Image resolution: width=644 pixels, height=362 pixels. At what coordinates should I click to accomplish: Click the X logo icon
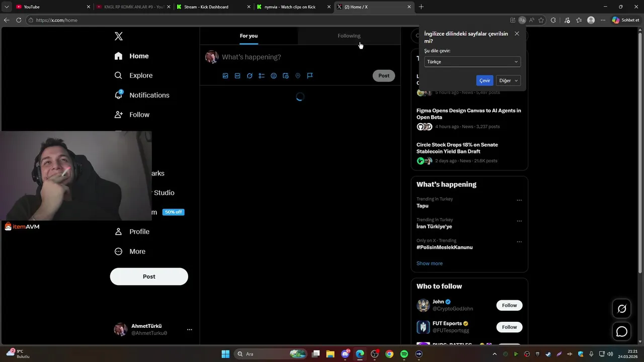tap(119, 36)
